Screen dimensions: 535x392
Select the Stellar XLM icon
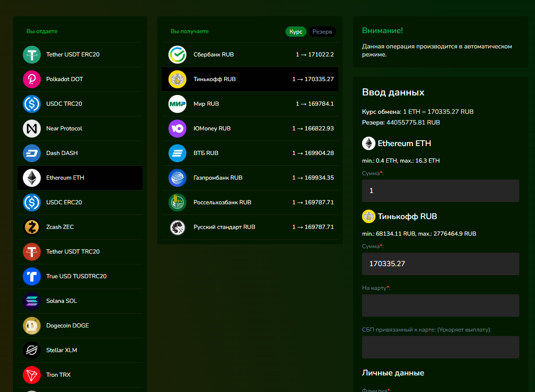tap(32, 350)
